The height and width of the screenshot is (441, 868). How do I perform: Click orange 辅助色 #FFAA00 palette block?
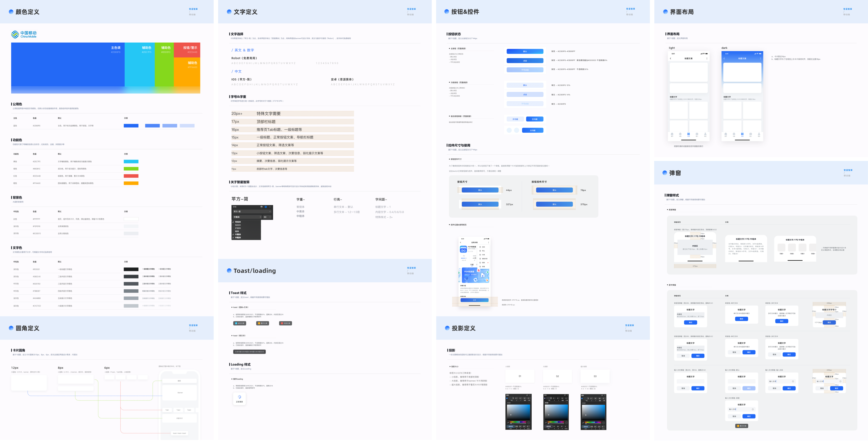187,72
